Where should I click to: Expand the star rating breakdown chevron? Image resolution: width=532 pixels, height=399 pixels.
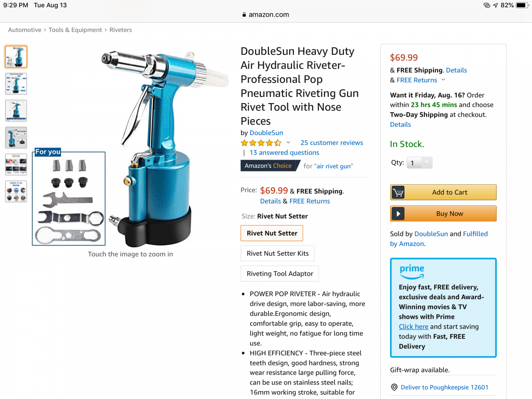tap(288, 143)
